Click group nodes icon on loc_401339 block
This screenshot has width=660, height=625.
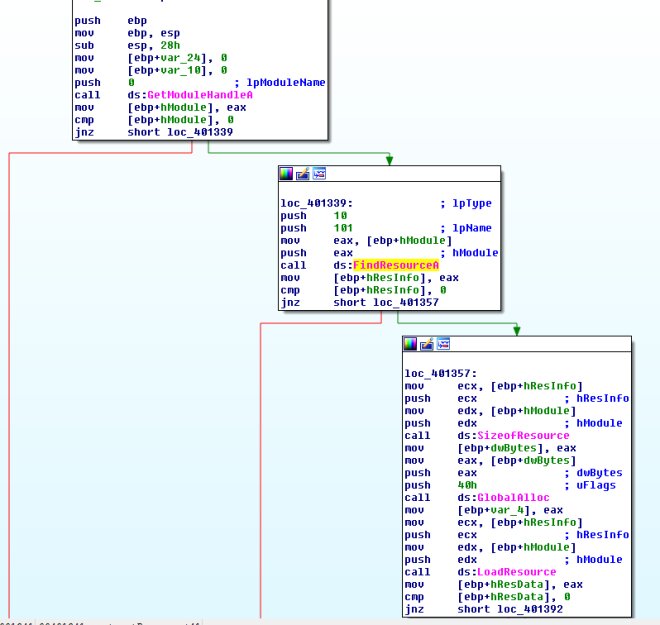(x=318, y=173)
